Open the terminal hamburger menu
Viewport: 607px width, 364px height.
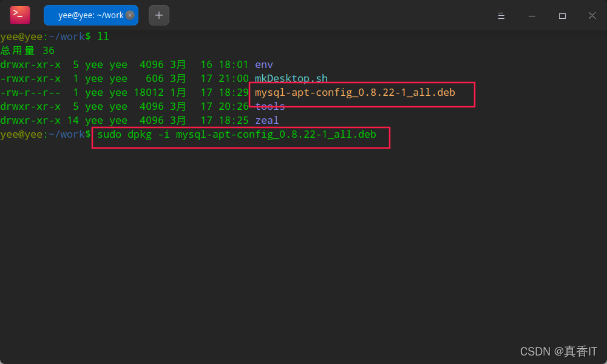(501, 16)
